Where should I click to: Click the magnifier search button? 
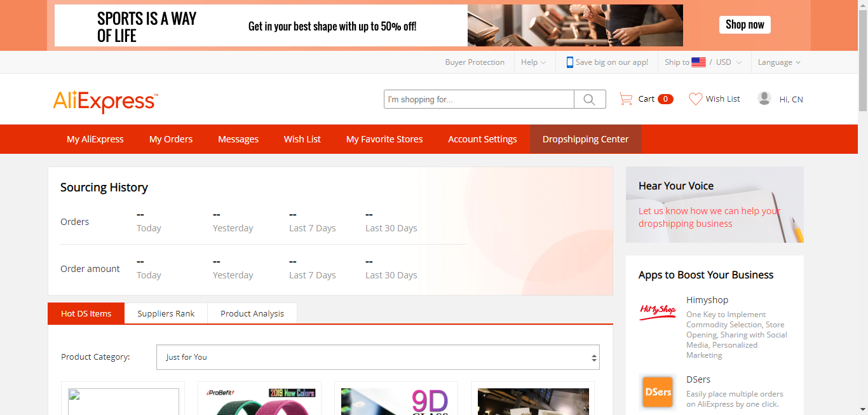click(590, 99)
